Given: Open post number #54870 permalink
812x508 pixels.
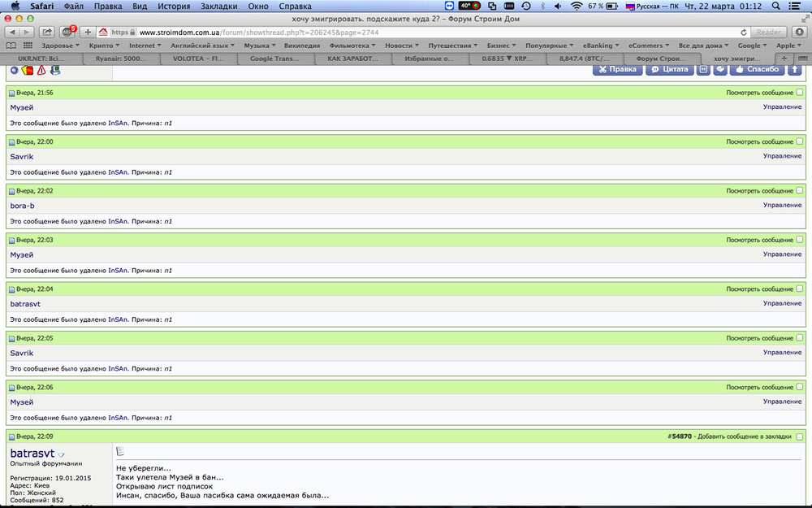Looking at the screenshot, I should pos(680,436).
